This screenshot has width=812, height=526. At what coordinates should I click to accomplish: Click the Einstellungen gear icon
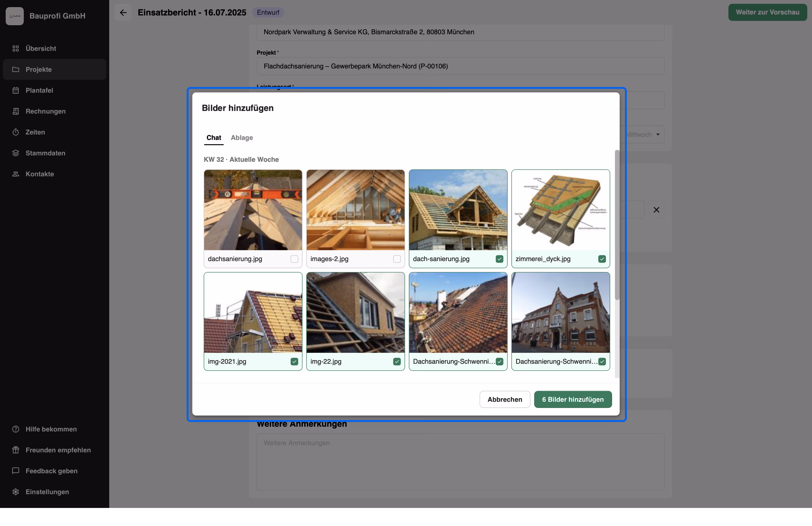click(16, 492)
